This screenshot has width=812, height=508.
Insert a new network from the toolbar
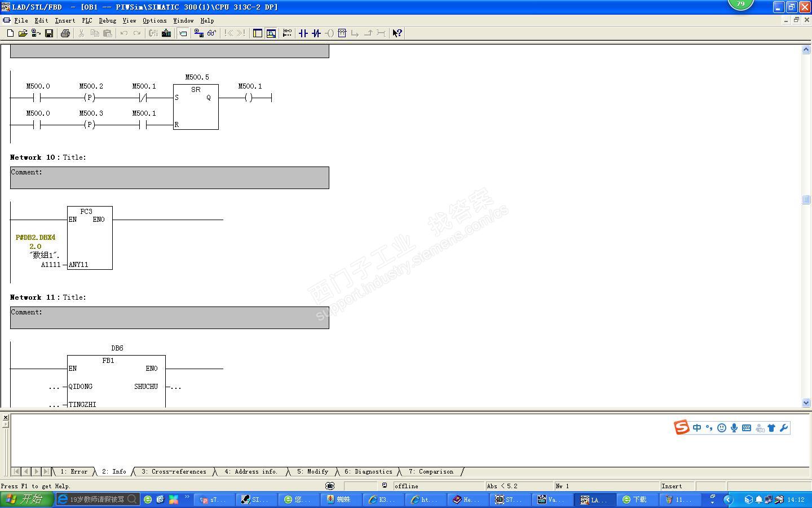point(287,33)
